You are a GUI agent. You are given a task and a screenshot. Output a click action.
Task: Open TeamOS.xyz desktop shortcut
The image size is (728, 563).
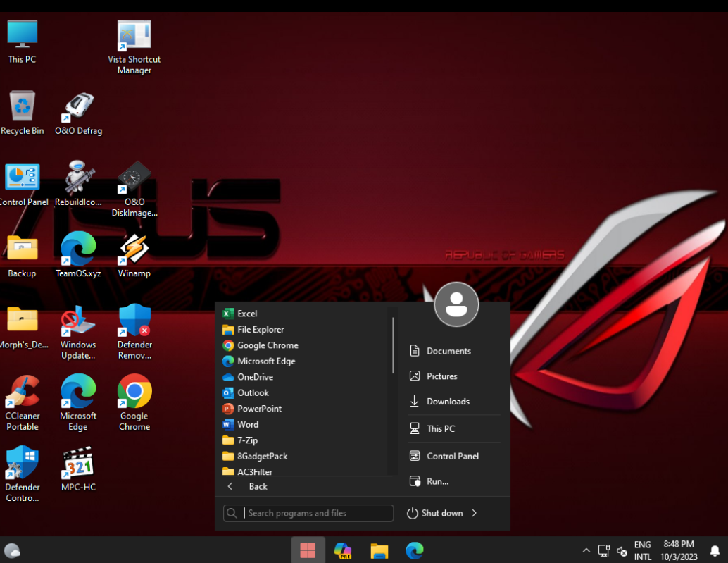coord(78,255)
